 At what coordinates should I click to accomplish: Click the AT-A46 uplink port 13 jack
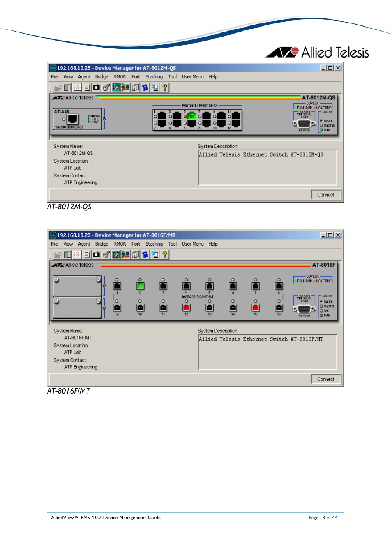(x=73, y=119)
